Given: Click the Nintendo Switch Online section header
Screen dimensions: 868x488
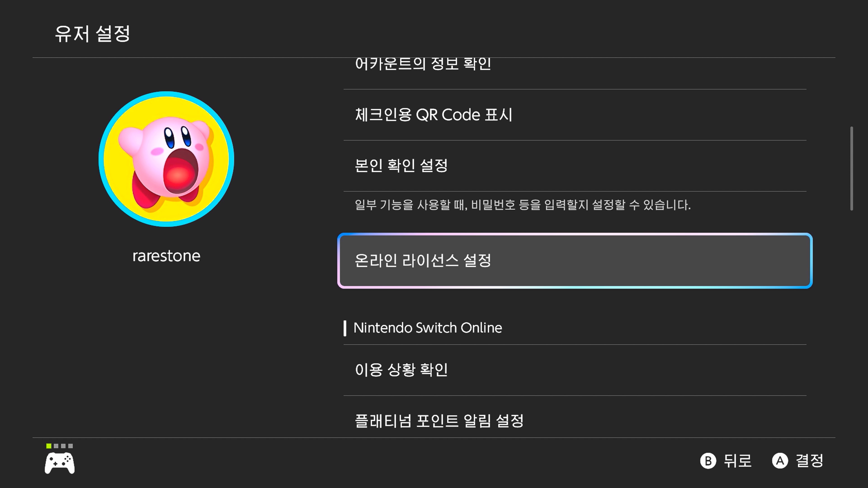Looking at the screenshot, I should point(428,328).
